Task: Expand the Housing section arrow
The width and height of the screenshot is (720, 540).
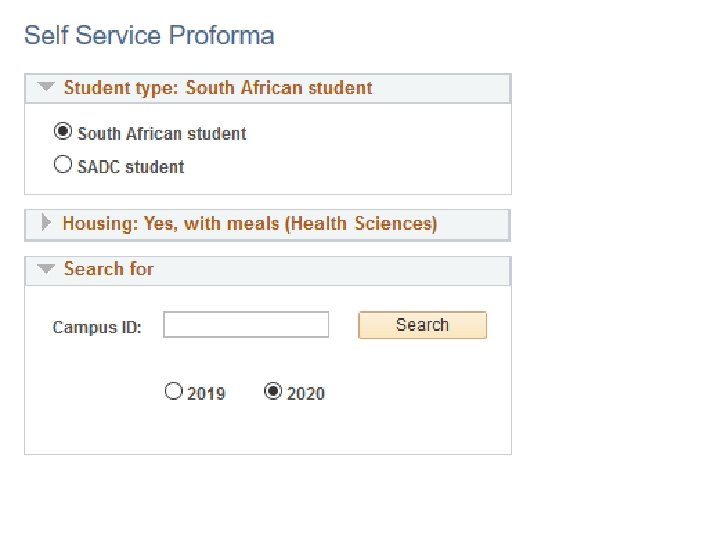Action: tap(46, 224)
